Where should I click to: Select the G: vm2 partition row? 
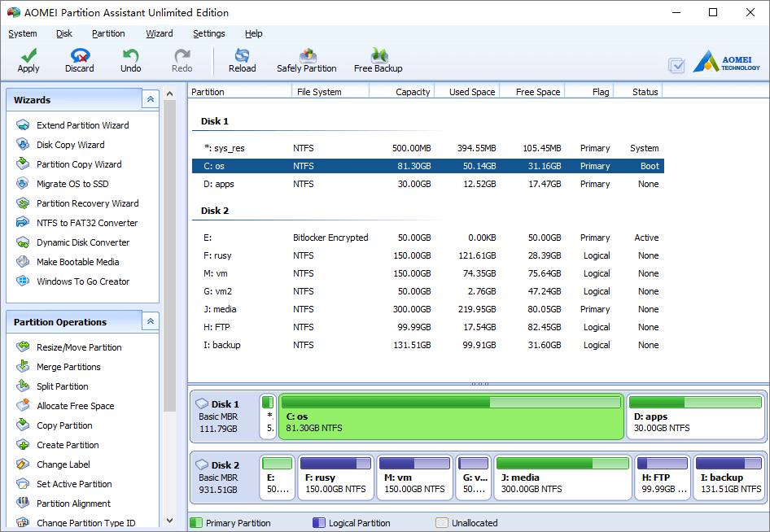coord(427,291)
